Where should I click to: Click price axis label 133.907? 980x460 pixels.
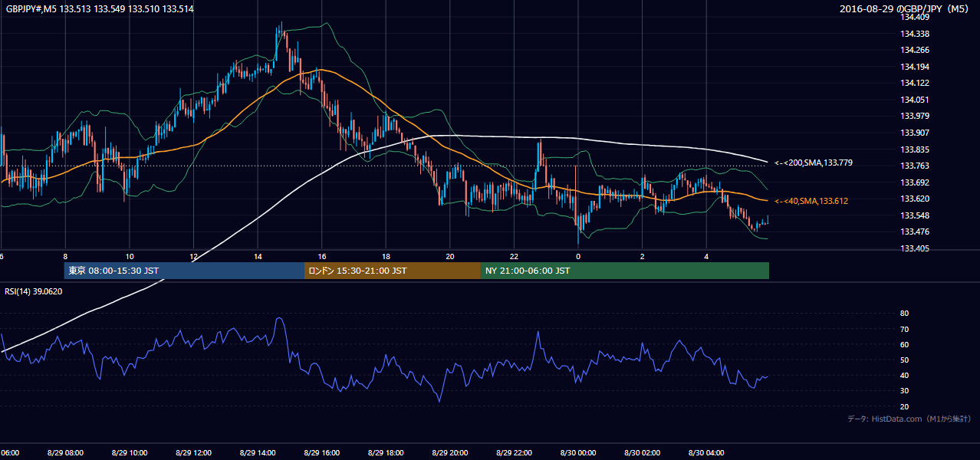pos(916,133)
